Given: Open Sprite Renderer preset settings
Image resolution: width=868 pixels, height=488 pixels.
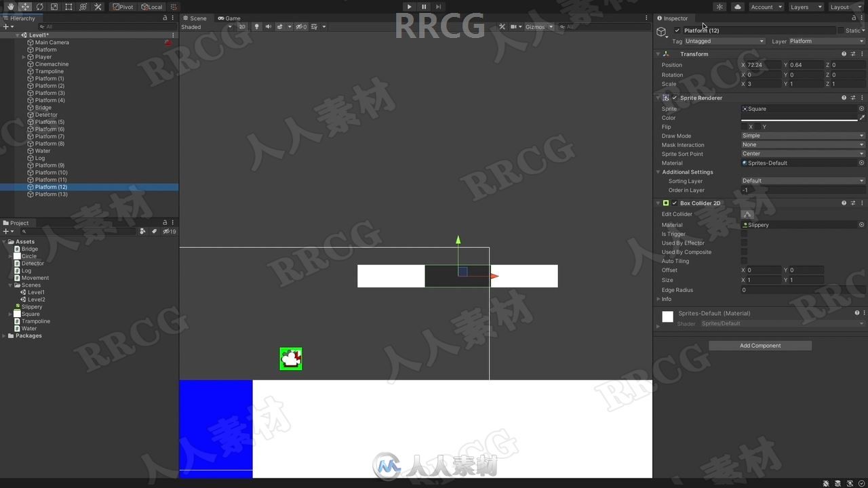Looking at the screenshot, I should tap(853, 98).
